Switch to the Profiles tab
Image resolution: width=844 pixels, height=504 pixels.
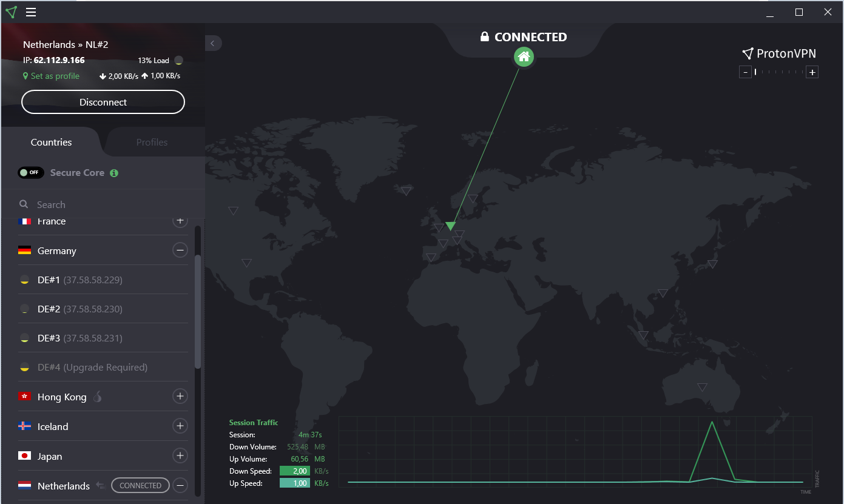tap(152, 142)
